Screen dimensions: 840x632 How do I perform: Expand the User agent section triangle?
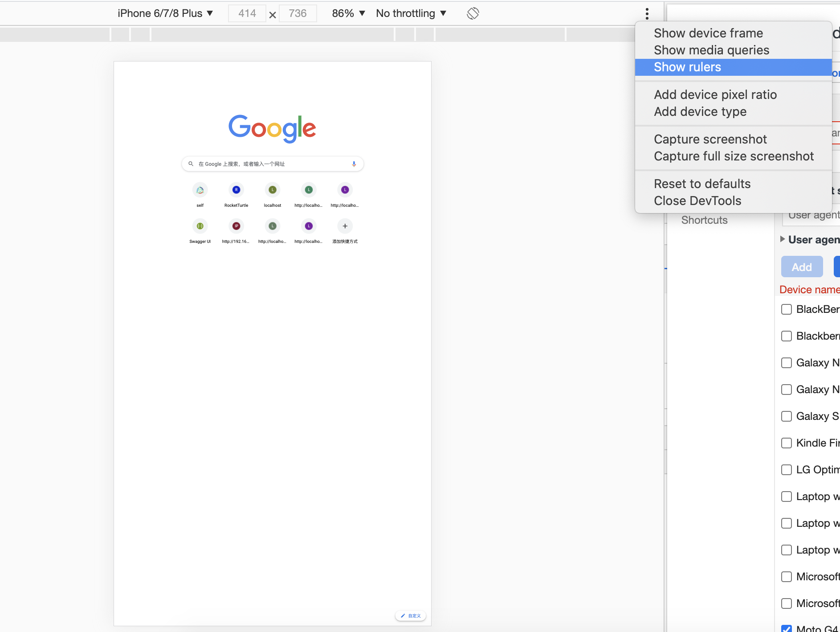pos(783,239)
